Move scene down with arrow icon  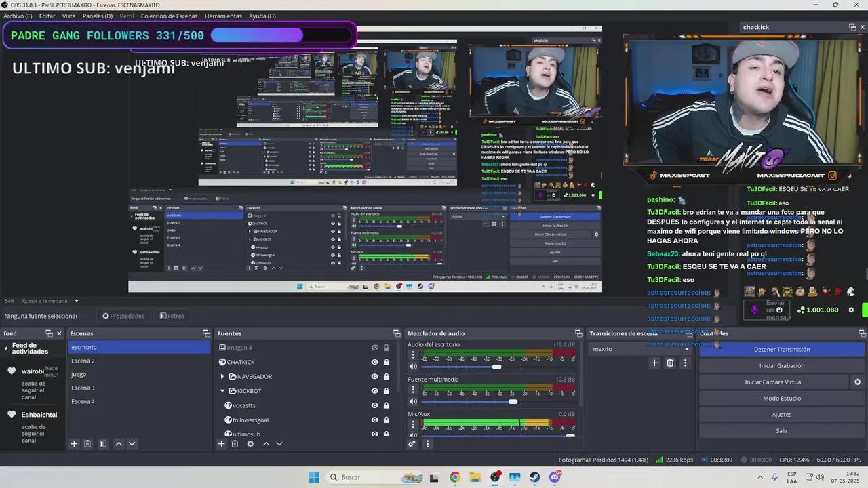coord(132,444)
